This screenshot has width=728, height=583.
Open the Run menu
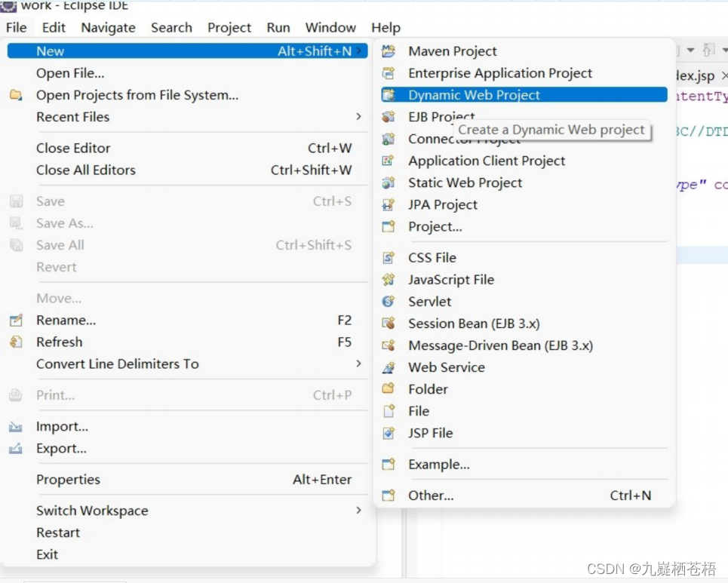(x=278, y=28)
